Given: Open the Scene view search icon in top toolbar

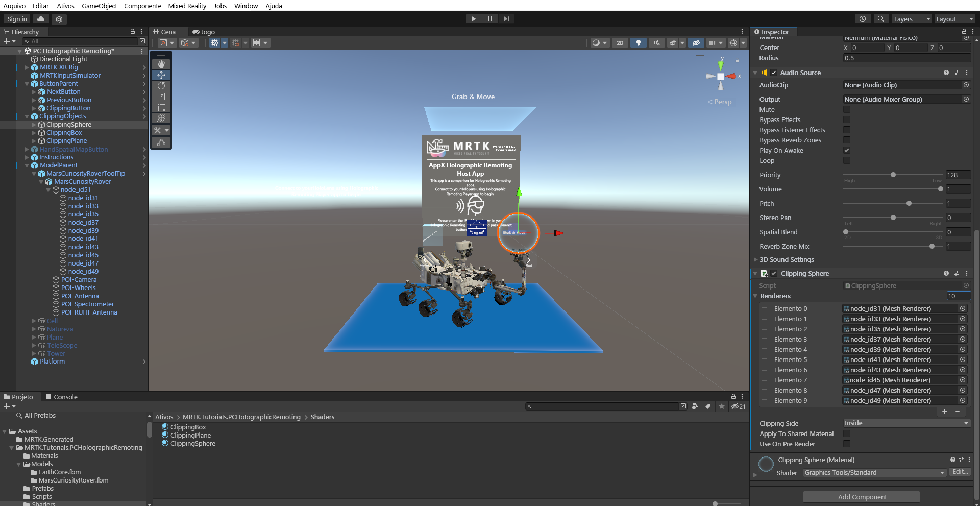Looking at the screenshot, I should [880, 19].
